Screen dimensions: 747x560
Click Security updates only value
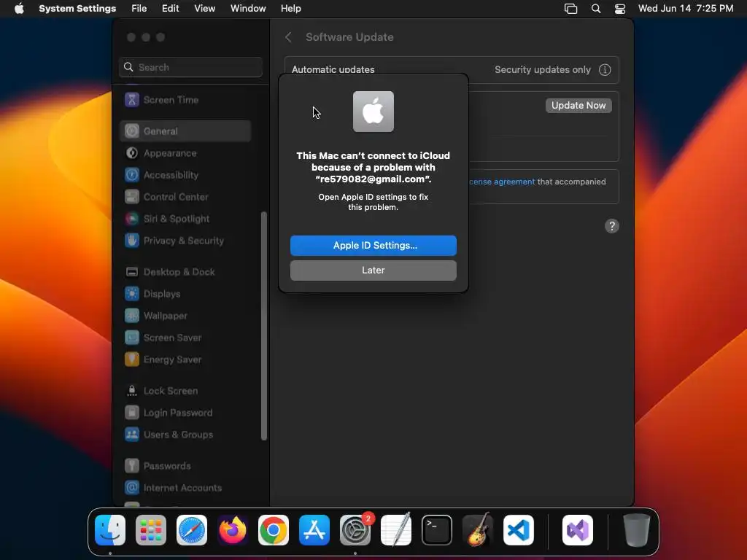pos(543,69)
